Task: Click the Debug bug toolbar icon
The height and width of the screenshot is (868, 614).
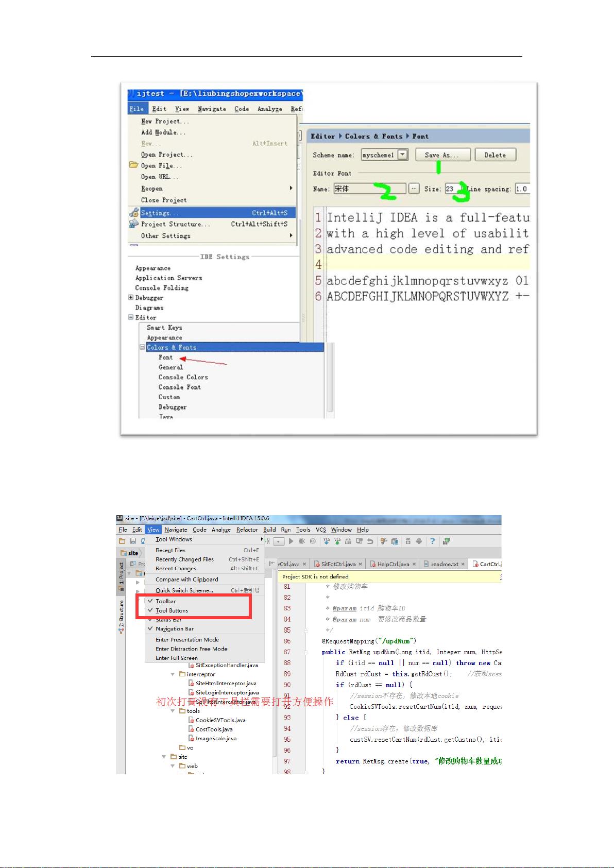Action: click(302, 541)
